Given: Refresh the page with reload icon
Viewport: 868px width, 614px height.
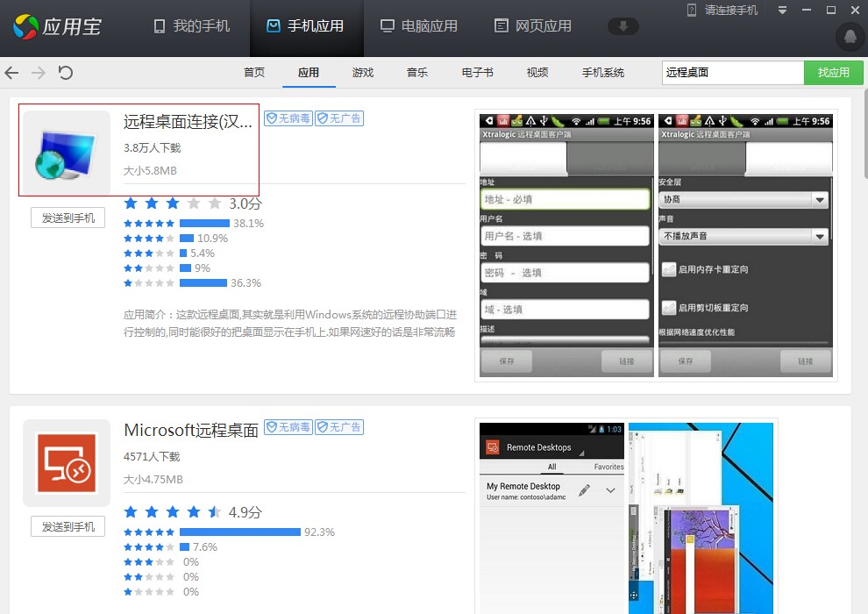Looking at the screenshot, I should coord(66,73).
